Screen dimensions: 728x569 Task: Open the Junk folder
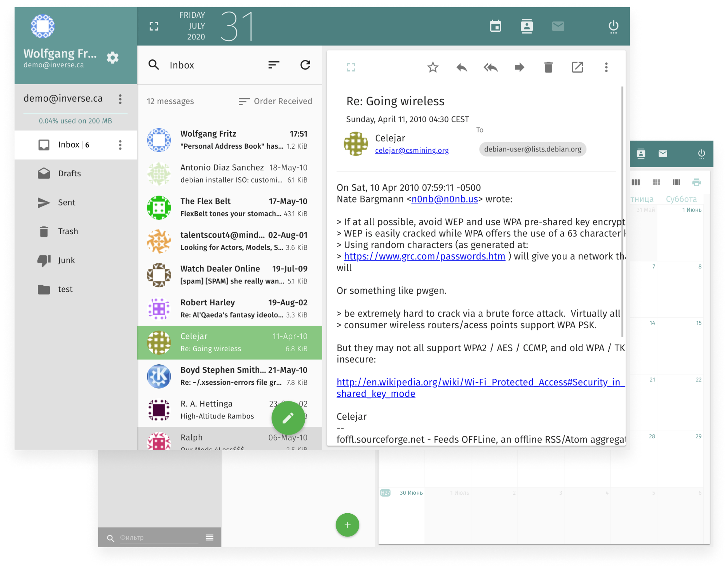[x=66, y=260]
